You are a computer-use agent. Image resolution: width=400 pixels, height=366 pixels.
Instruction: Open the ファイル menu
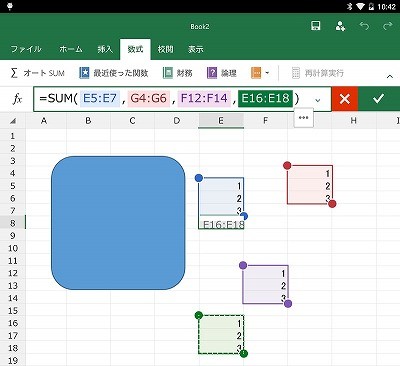[26, 49]
